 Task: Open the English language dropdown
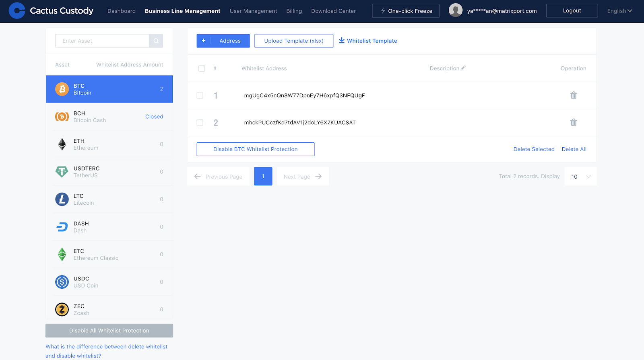pos(620,11)
